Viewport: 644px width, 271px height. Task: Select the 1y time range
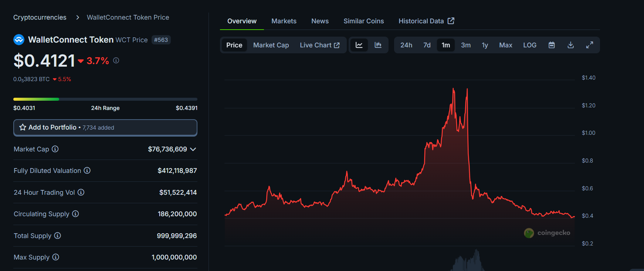tap(485, 45)
